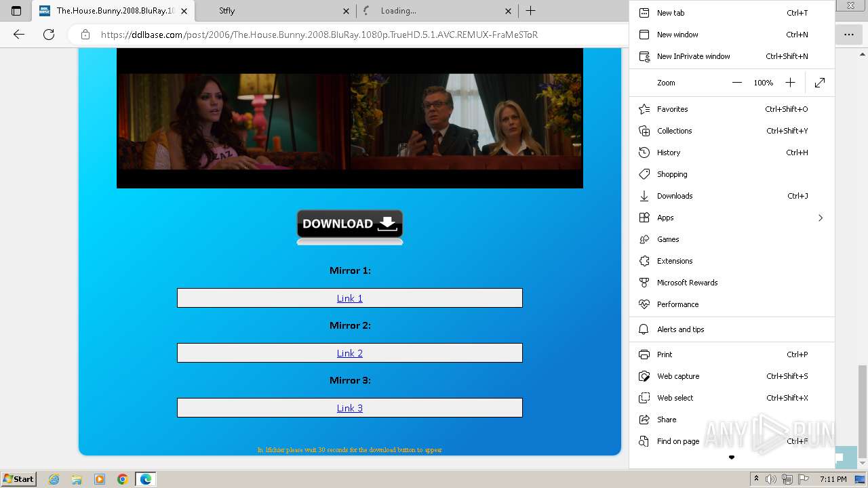Open Internet Explorer from taskbar
868x488 pixels.
pyautogui.click(x=54, y=479)
